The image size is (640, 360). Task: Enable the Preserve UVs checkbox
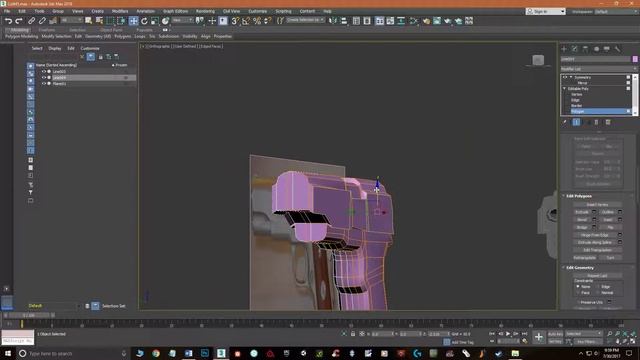tap(578, 302)
